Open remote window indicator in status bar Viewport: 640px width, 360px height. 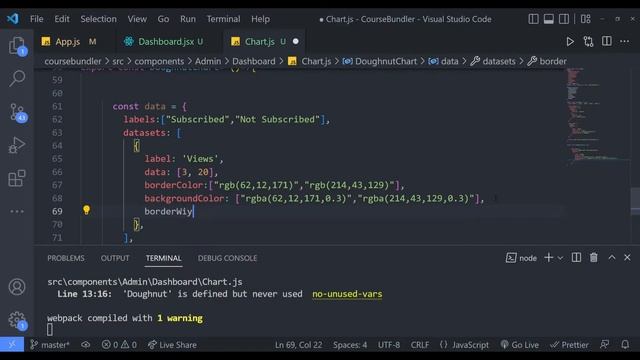(12, 344)
